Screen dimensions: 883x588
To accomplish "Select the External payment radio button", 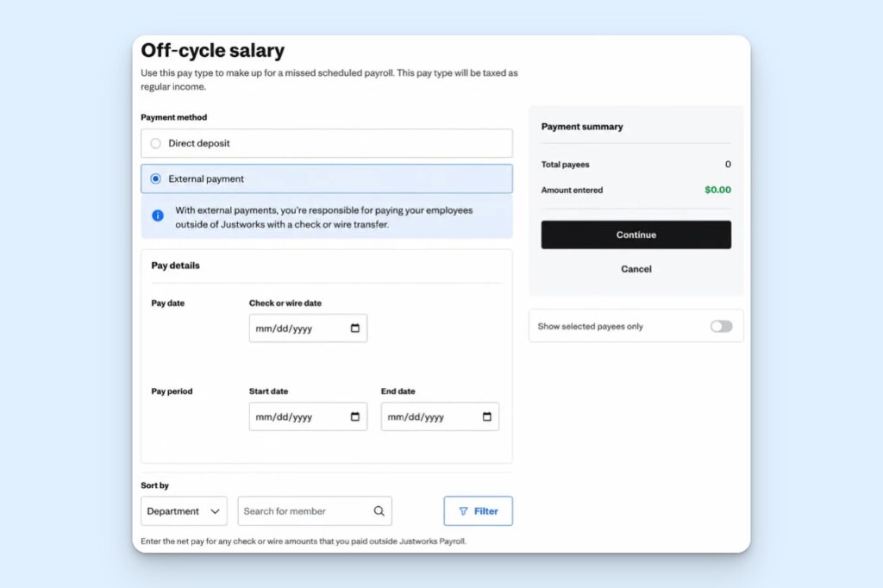I will click(x=155, y=179).
